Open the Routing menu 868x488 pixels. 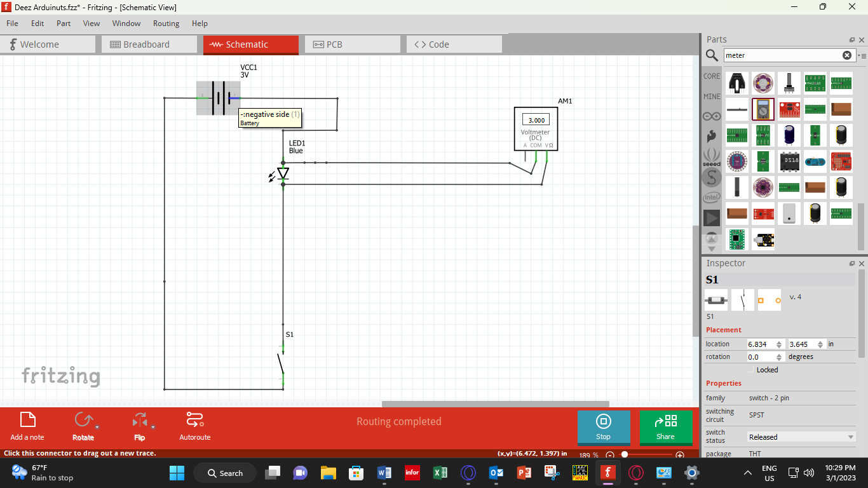pyautogui.click(x=166, y=24)
